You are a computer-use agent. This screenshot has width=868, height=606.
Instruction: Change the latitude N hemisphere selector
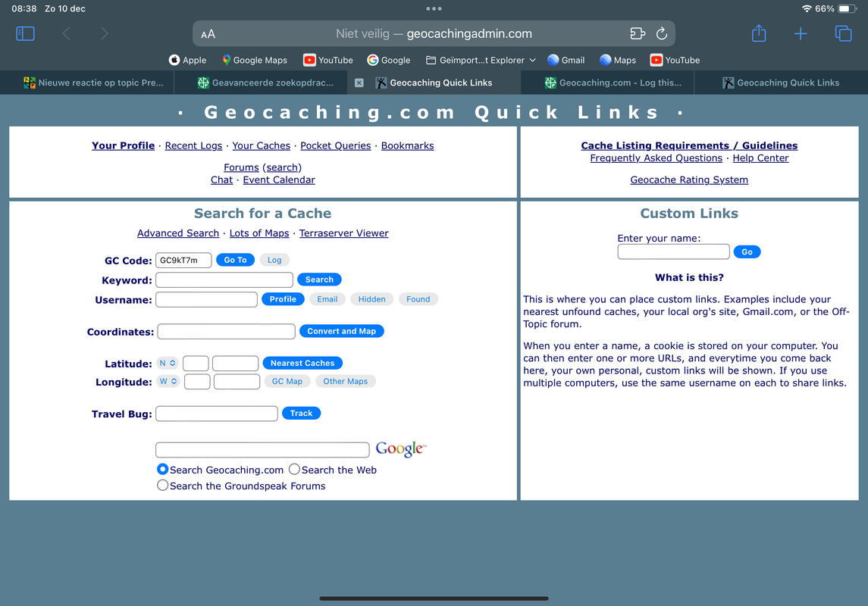(168, 364)
